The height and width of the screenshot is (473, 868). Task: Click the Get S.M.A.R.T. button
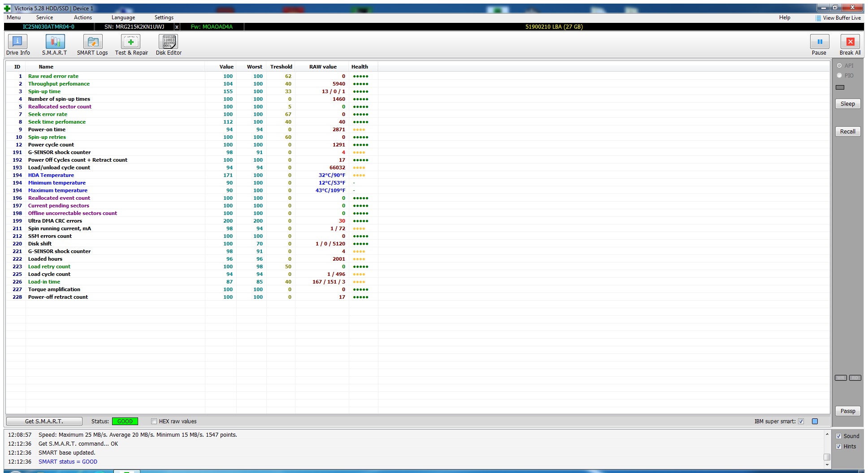point(44,421)
